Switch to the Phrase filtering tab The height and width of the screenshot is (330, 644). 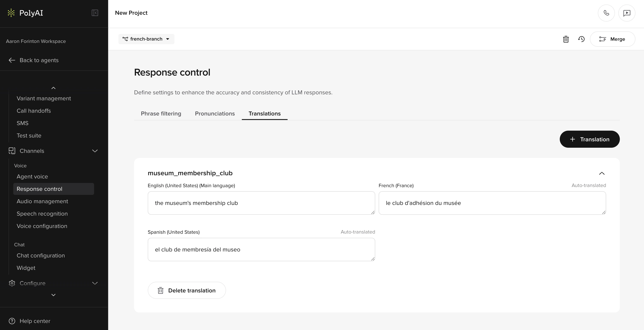click(x=161, y=114)
